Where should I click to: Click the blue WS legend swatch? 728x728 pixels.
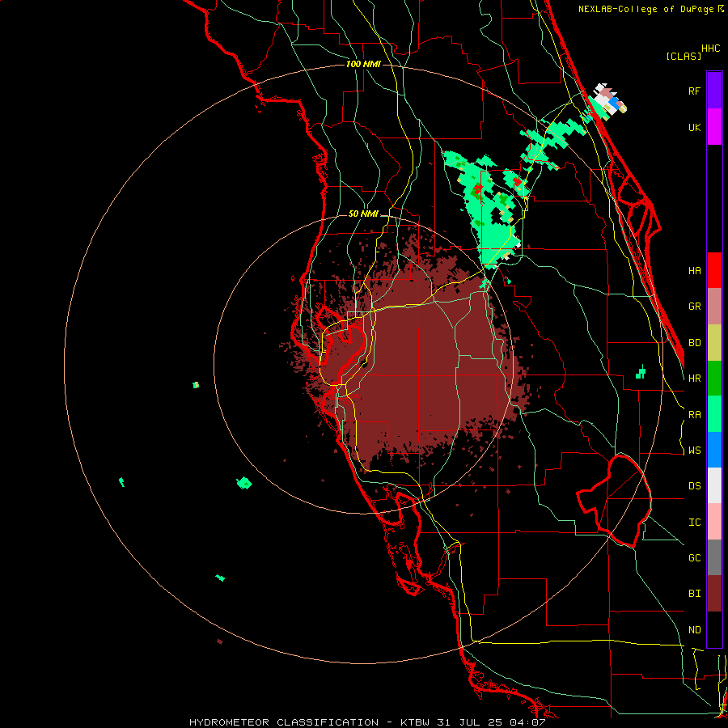714,450
